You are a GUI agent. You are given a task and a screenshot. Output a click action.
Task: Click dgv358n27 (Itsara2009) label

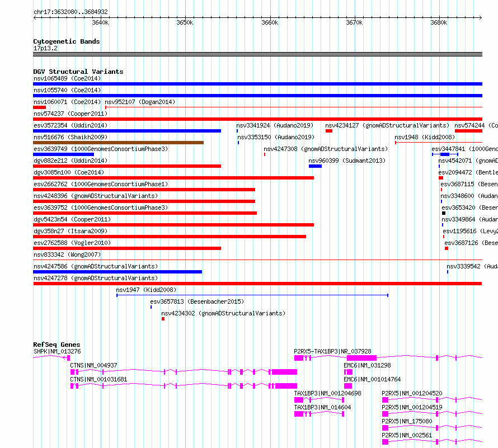pos(71,231)
